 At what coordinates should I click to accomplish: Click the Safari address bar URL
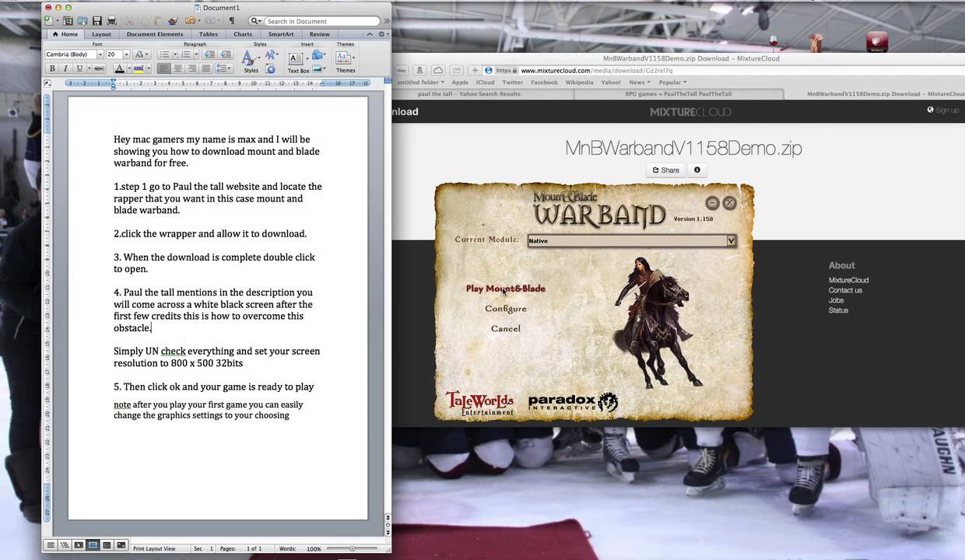click(x=595, y=71)
